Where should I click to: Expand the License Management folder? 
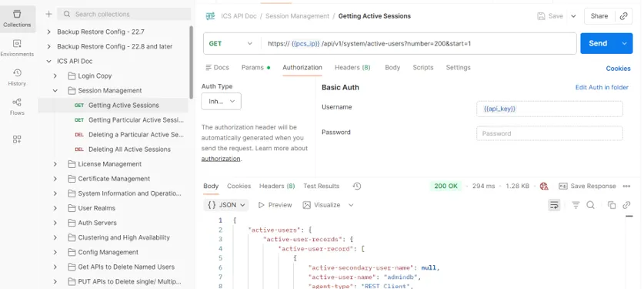55,164
